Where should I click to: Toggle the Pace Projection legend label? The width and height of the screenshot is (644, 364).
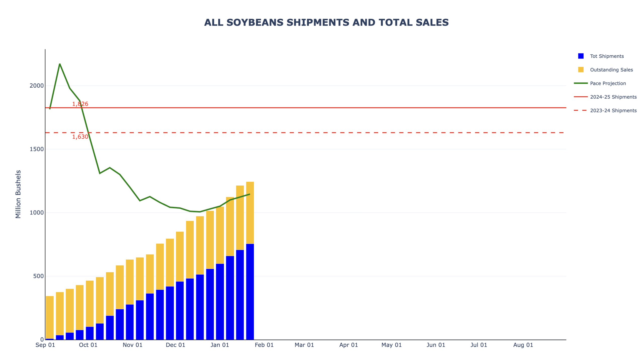608,83
